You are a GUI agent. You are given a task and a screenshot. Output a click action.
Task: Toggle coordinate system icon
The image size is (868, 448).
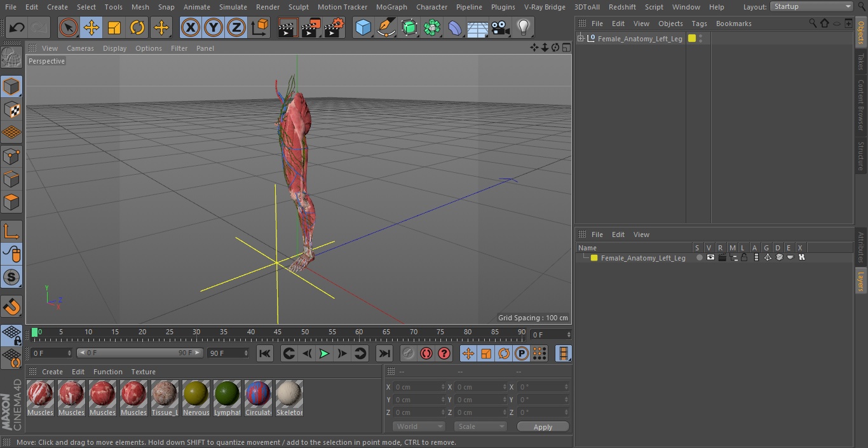pyautogui.click(x=260, y=27)
